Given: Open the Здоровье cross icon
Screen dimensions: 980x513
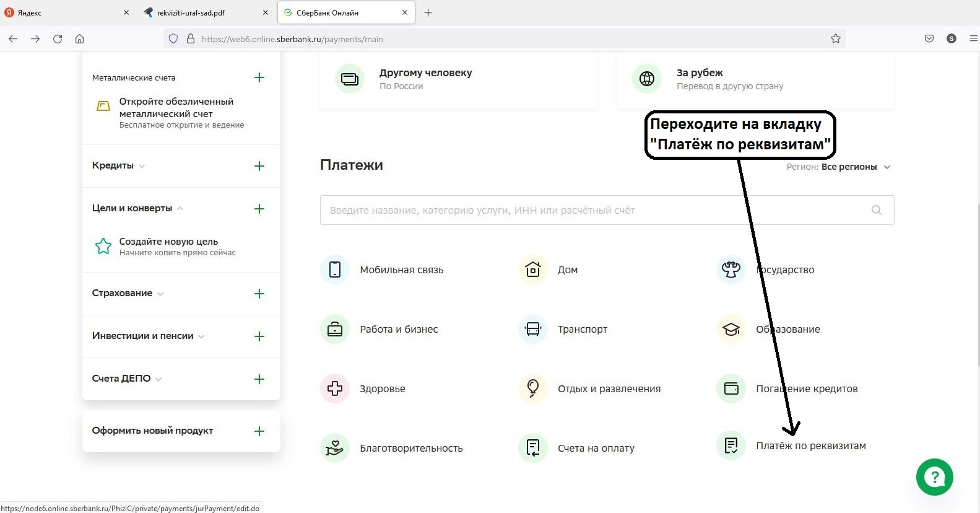Looking at the screenshot, I should [x=335, y=388].
